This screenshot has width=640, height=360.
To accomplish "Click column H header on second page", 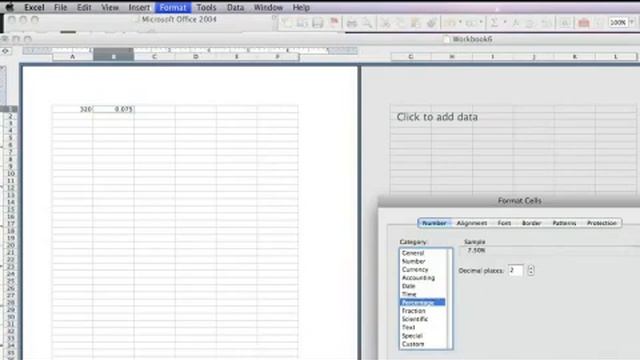I will [x=452, y=57].
